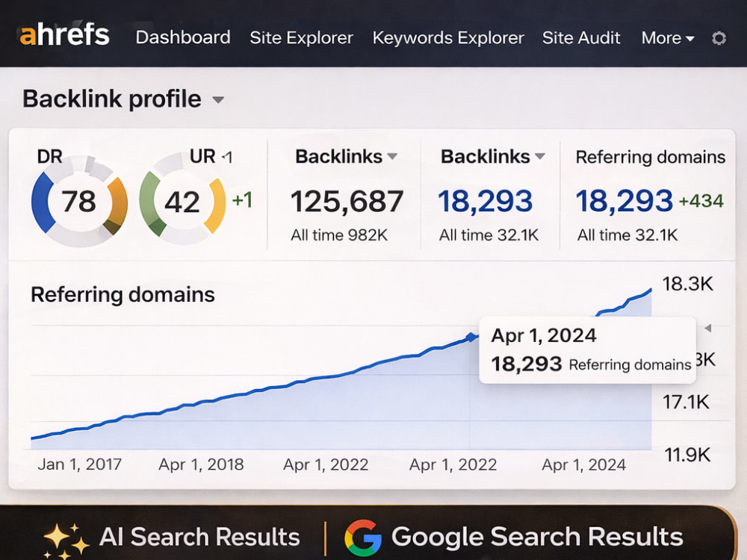The image size is (747, 560).
Task: Click the All time 982K text
Action: [x=339, y=234]
